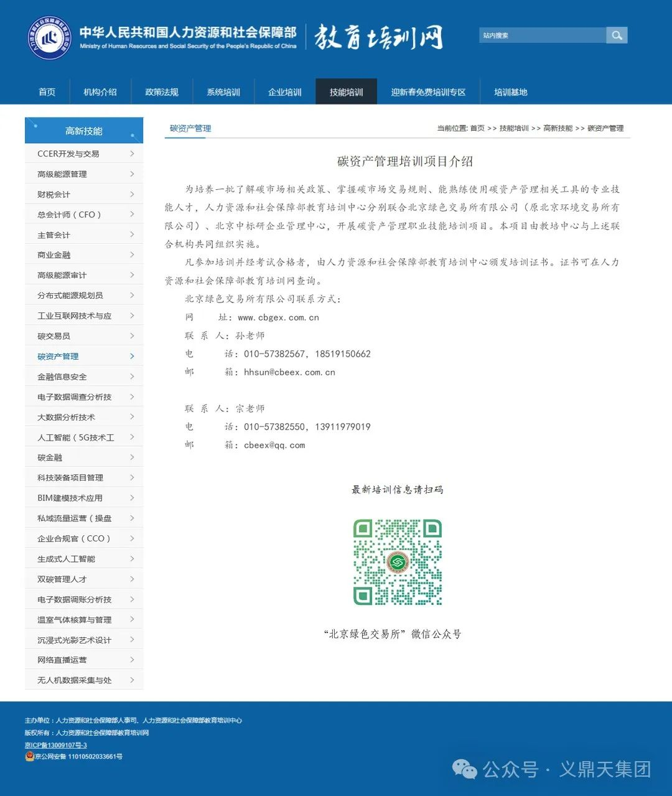This screenshot has height=796, width=672.
Task: Click the site search magnifier icon
Action: tap(617, 35)
